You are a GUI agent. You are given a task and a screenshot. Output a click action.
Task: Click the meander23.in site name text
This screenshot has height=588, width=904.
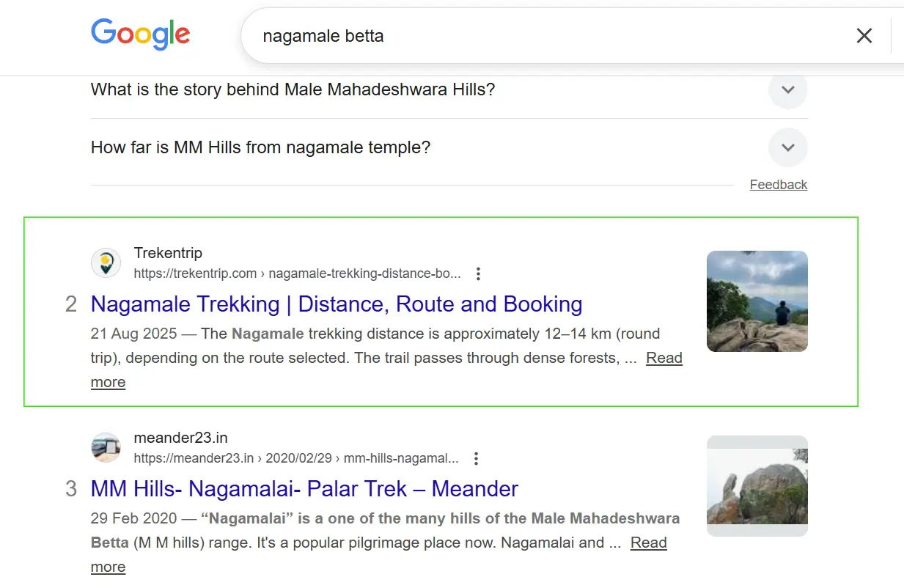180,438
